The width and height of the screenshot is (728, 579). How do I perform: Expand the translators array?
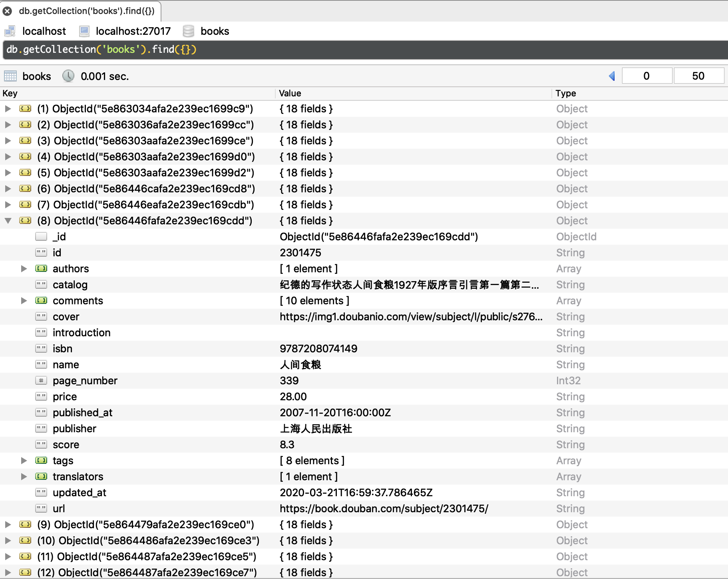(24, 477)
